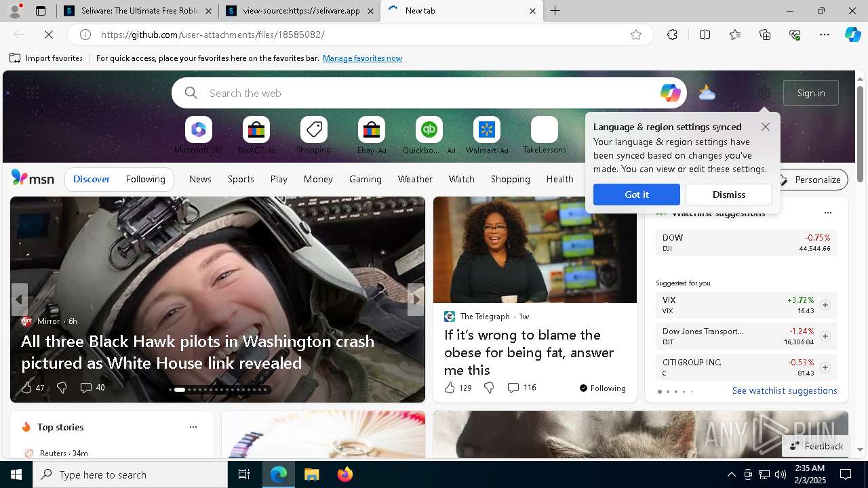The width and height of the screenshot is (868, 488).
Task: Click Manage favorites now link
Action: click(363, 58)
